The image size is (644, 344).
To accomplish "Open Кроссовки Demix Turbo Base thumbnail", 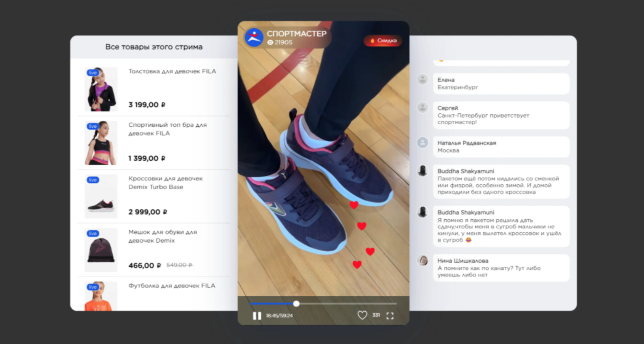I will [x=101, y=196].
